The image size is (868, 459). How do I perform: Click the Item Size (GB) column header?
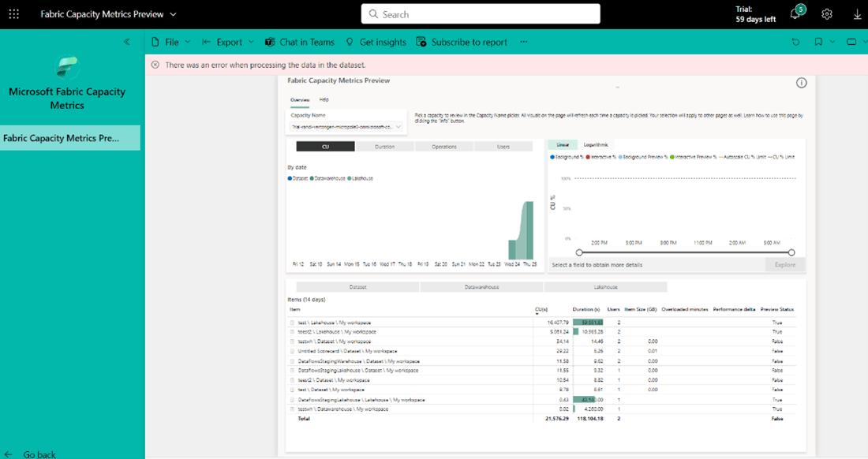[641, 309]
